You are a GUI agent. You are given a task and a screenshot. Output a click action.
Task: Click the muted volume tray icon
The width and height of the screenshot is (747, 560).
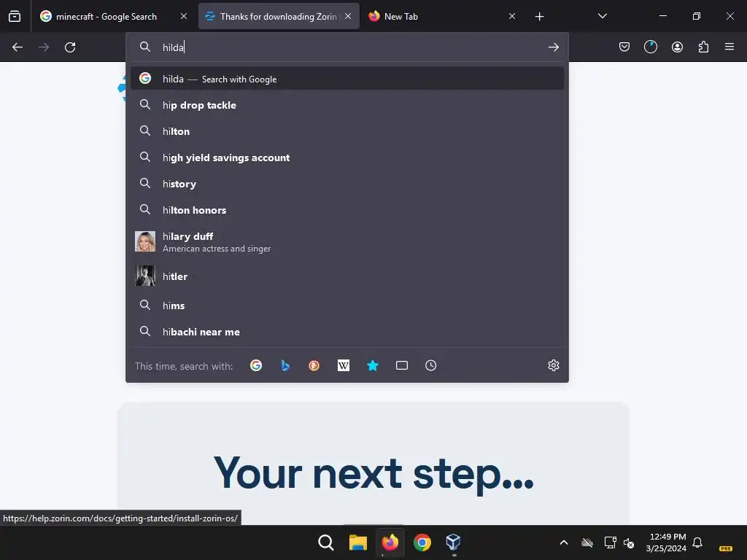click(629, 542)
